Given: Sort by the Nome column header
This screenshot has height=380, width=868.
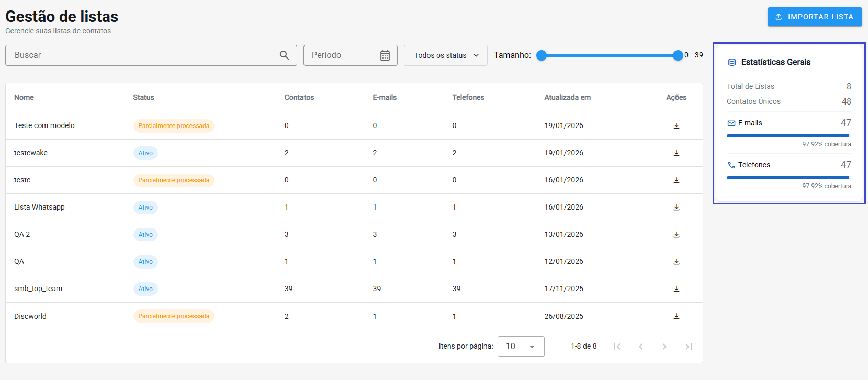Looking at the screenshot, I should (x=24, y=98).
